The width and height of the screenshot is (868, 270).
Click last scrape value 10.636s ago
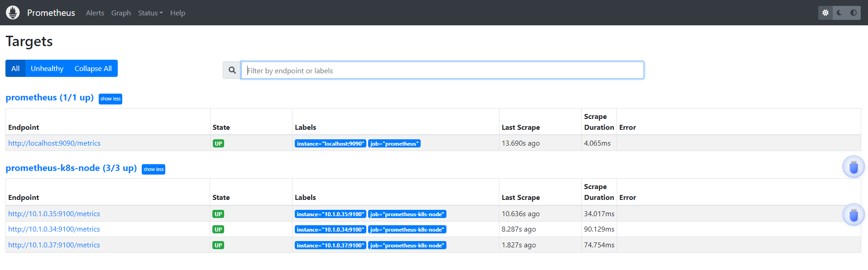tap(521, 213)
